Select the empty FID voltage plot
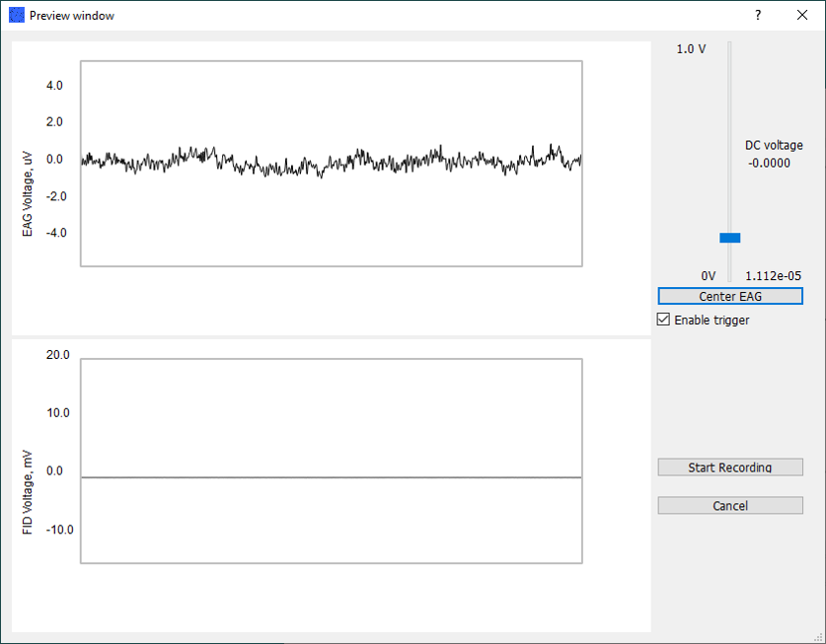Viewport: 826px width, 644px height. click(x=331, y=462)
